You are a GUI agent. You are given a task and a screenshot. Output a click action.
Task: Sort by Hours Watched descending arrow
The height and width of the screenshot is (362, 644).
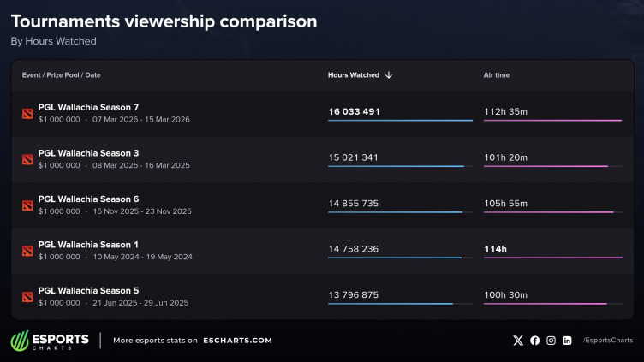pyautogui.click(x=389, y=75)
